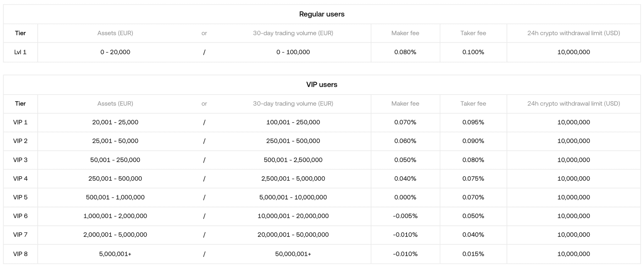Select VIP 8 taker fee 0.015%

tap(473, 254)
